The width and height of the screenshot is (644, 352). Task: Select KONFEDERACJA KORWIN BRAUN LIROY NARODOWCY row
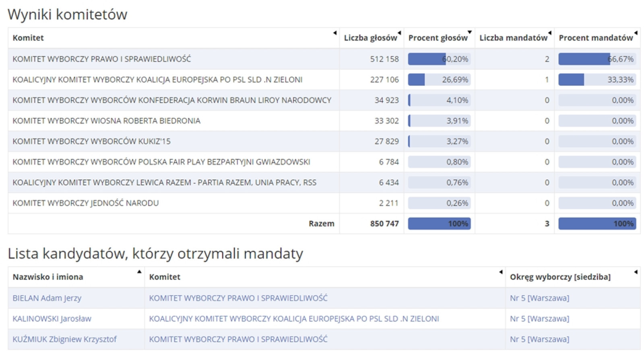click(x=324, y=100)
